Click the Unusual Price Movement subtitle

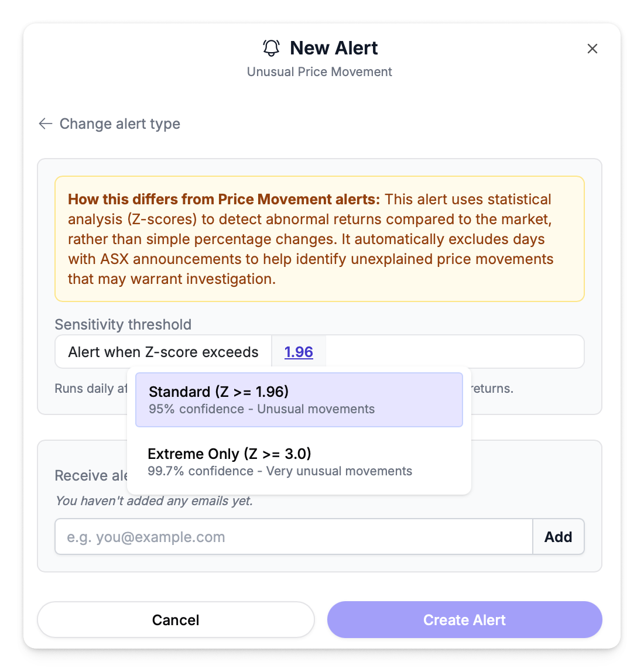coord(319,72)
